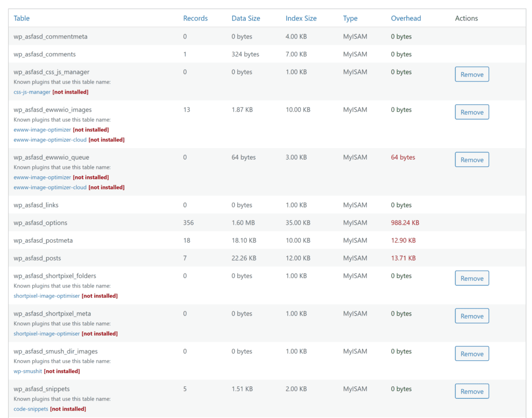The width and height of the screenshot is (532, 418).
Task: Click the 4.00 KB index size value
Action: click(296, 37)
